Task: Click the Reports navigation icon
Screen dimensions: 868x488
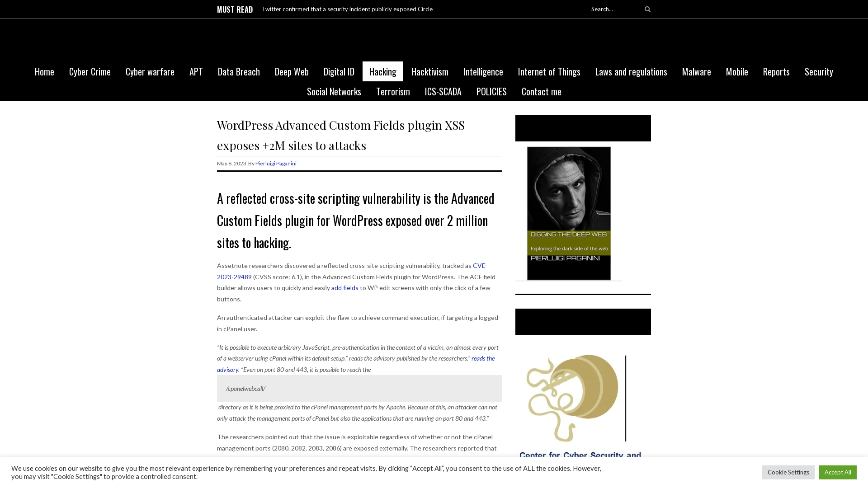Action: (x=776, y=71)
